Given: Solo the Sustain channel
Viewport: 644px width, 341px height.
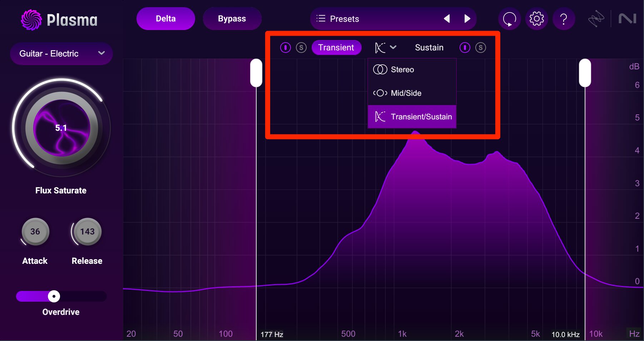Looking at the screenshot, I should coord(481,48).
